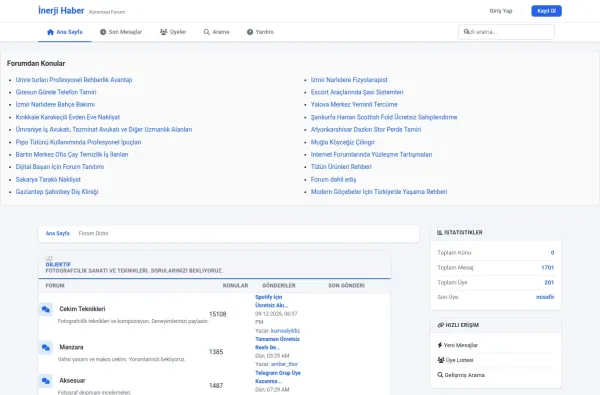
Task: Open Tütün Ürünleri Rehberi topic
Action: (x=341, y=167)
